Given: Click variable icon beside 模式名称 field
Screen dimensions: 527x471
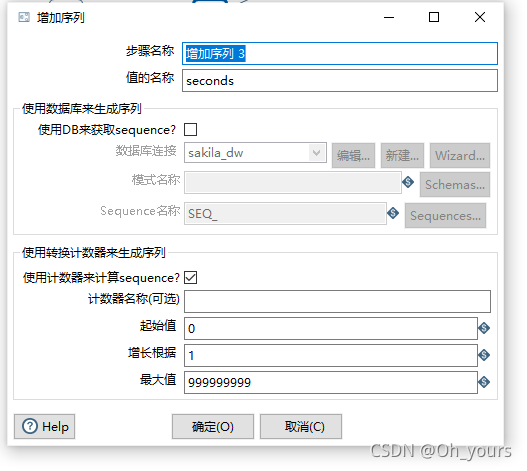Looking at the screenshot, I should point(408,182).
